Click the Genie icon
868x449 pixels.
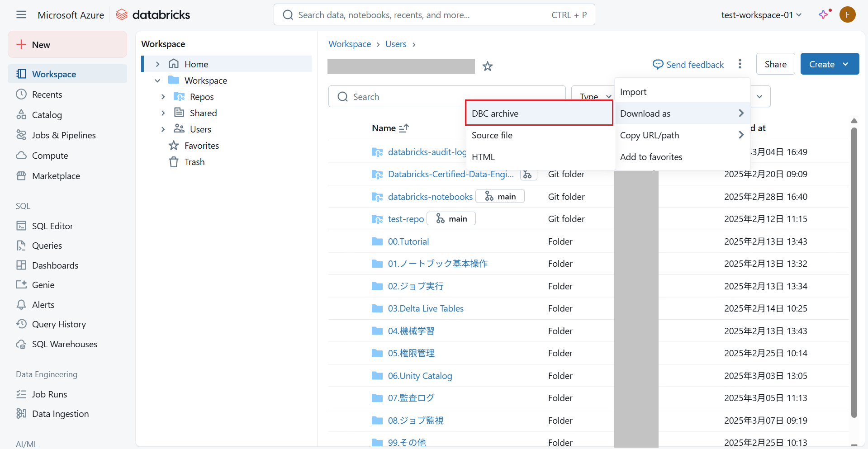[21, 285]
